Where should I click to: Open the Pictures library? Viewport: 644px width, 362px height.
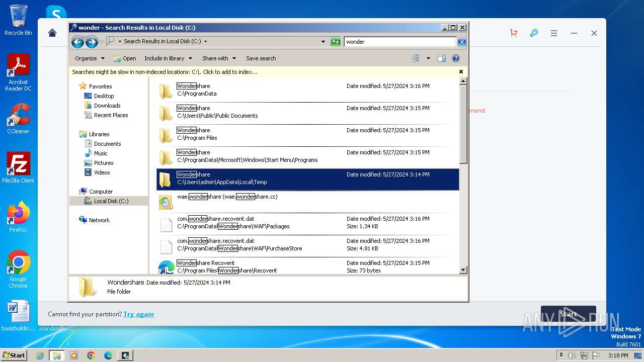coord(99,163)
